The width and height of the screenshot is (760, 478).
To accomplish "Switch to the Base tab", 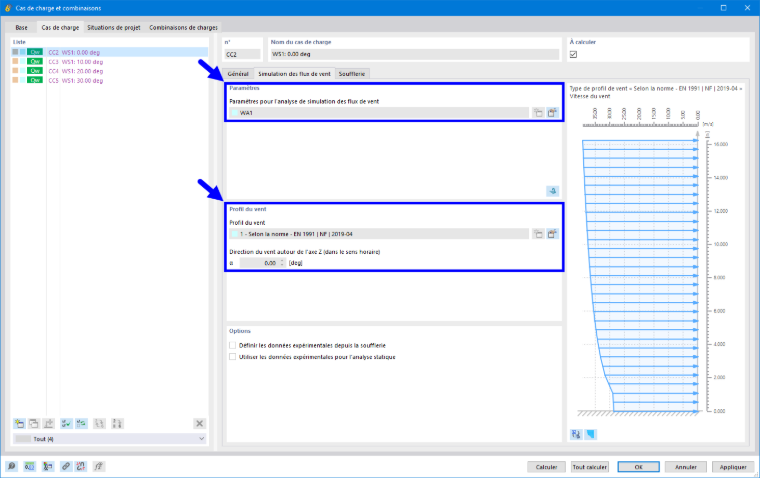I will [x=21, y=28].
